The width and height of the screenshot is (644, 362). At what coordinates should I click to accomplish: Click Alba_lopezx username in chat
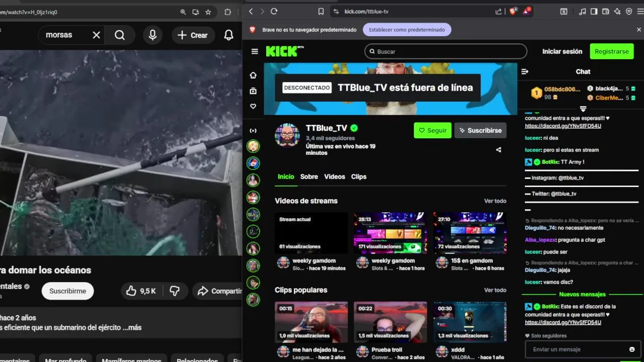click(x=540, y=240)
